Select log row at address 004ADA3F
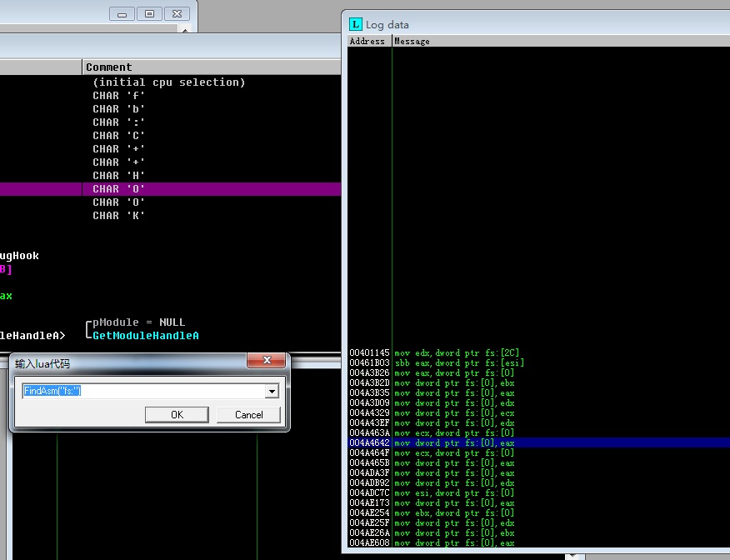The image size is (730, 560). pyautogui.click(x=538, y=473)
